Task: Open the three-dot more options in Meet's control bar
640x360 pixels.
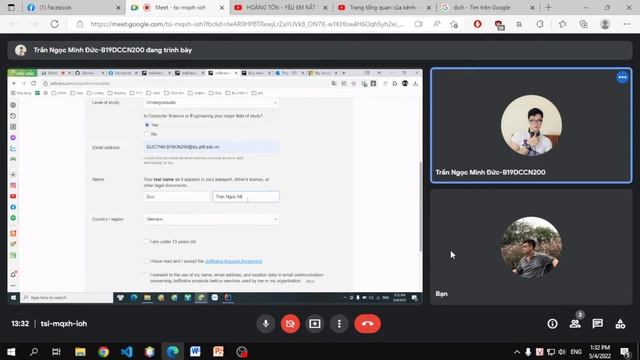Action: pyautogui.click(x=339, y=324)
